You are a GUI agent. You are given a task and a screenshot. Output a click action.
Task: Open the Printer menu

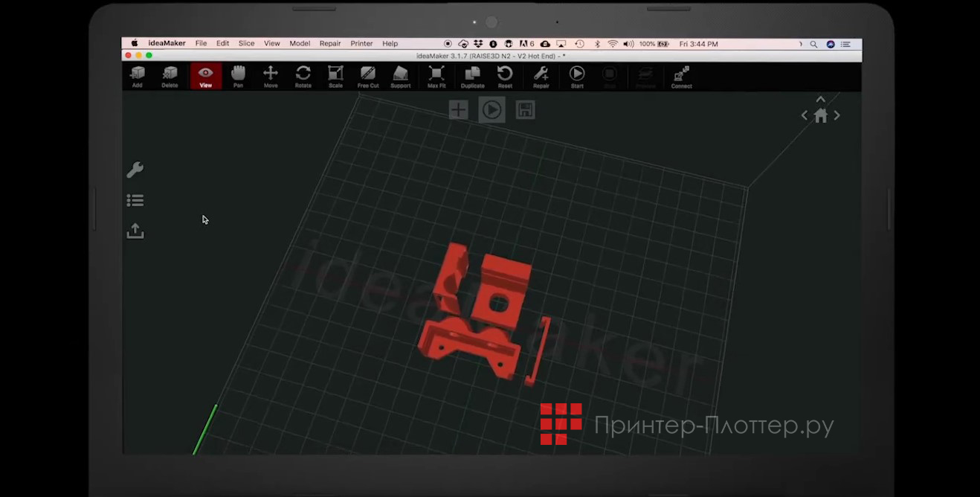click(361, 43)
